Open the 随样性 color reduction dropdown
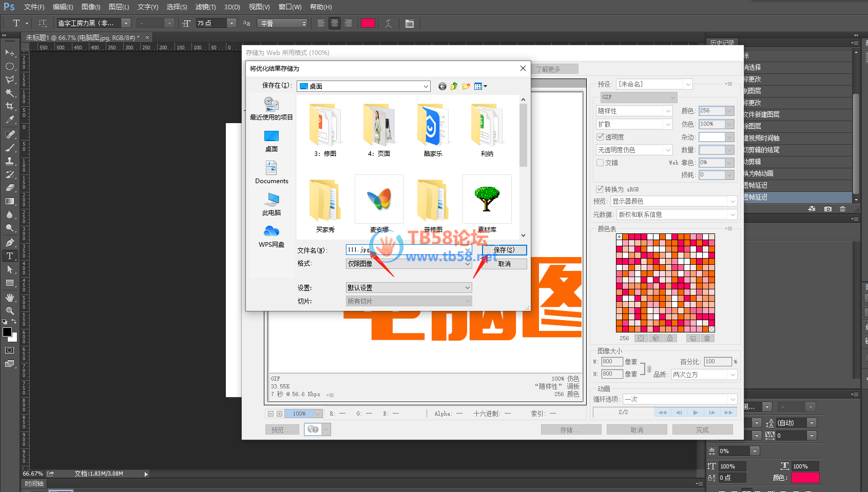Image resolution: width=868 pixels, height=492 pixels. [634, 111]
